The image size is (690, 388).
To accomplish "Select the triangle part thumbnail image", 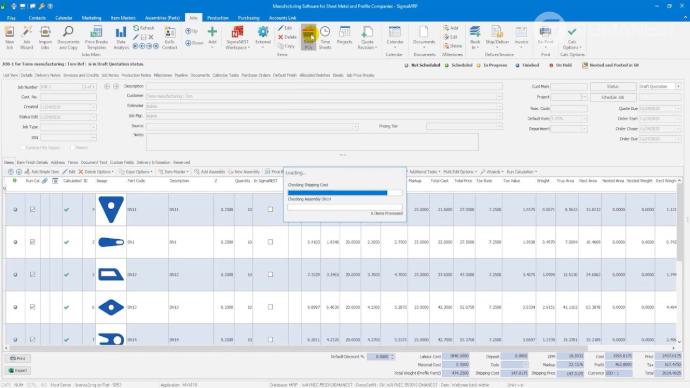I will point(111,209).
